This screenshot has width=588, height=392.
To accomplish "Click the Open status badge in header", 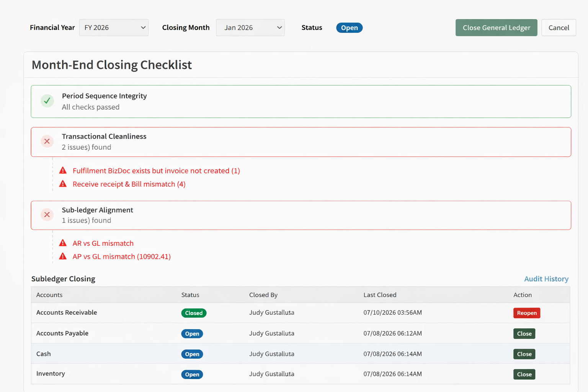I will (x=349, y=28).
